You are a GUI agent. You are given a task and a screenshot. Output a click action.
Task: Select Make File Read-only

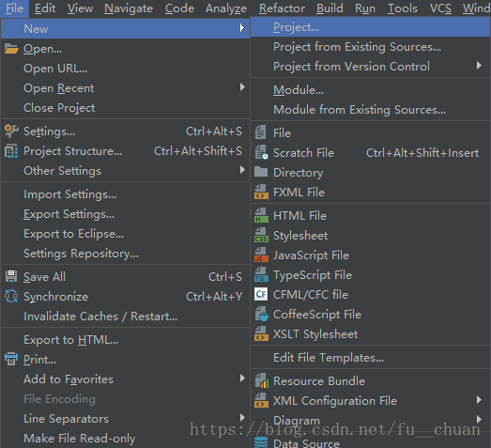[x=125, y=439]
